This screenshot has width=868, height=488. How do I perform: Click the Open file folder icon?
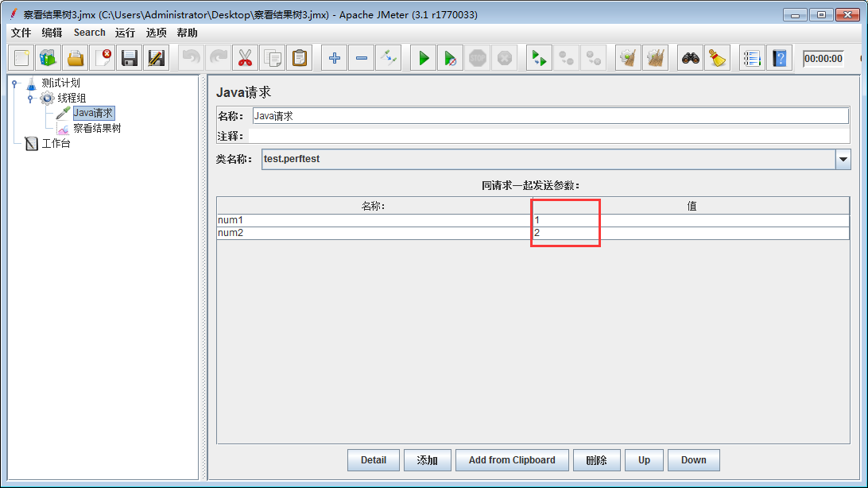(76, 58)
